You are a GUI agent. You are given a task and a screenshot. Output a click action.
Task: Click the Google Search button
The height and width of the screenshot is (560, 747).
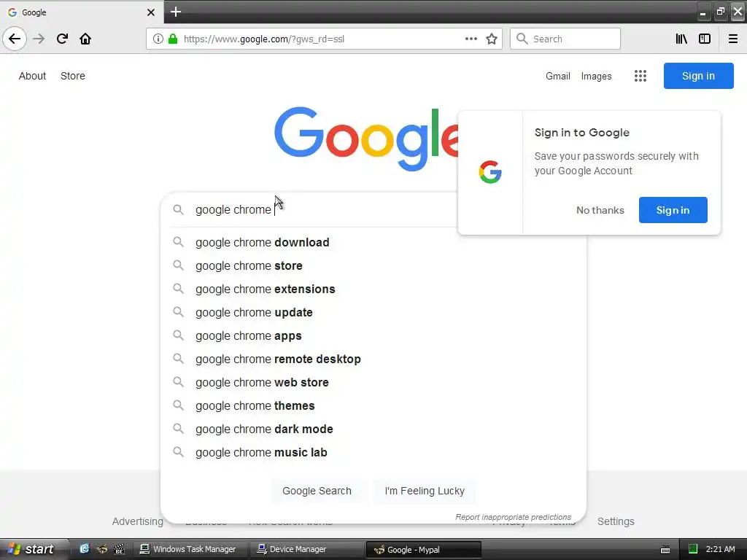(x=317, y=491)
